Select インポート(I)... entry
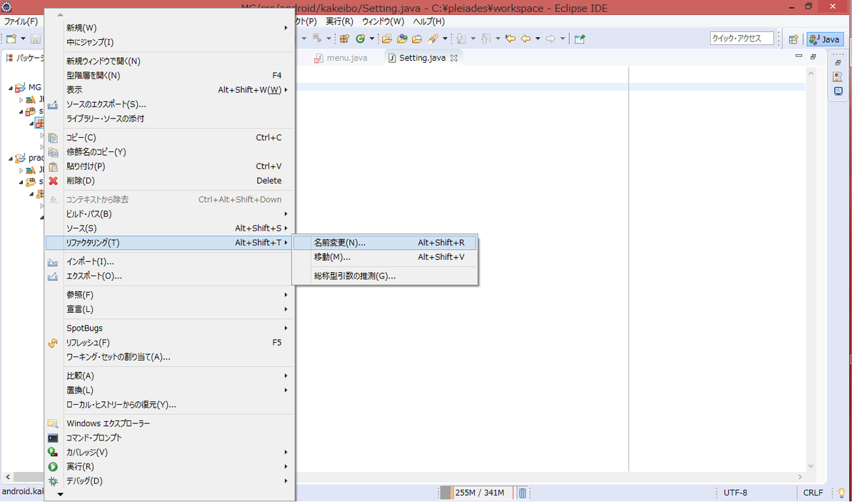Screen dimensions: 857x504 point(169,262)
